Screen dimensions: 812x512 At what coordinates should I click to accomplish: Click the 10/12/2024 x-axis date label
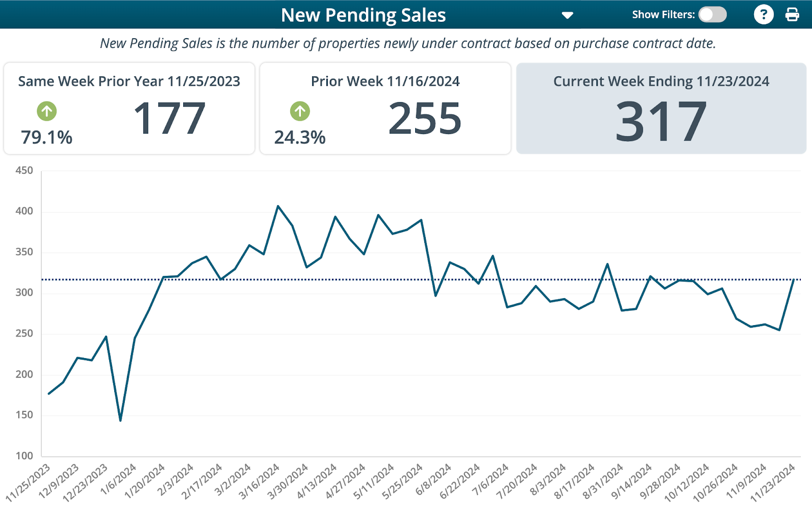(x=687, y=483)
